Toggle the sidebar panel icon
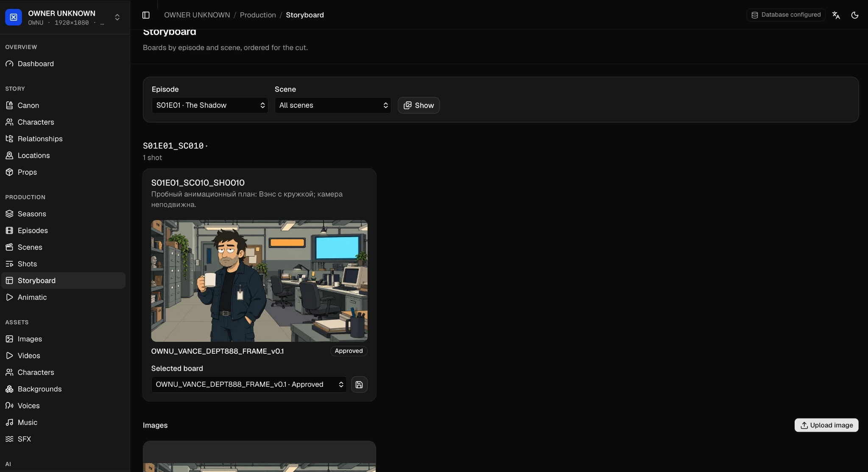This screenshot has height=472, width=868. (x=146, y=15)
